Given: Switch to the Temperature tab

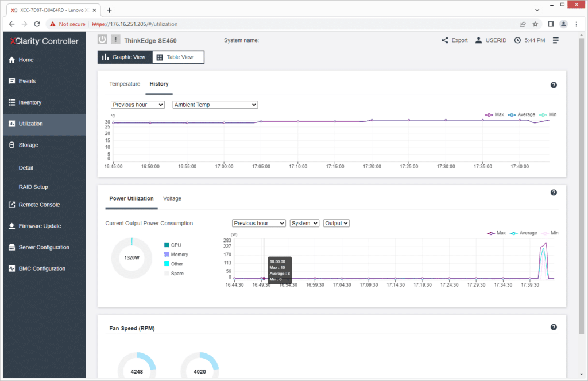Looking at the screenshot, I should coord(125,84).
